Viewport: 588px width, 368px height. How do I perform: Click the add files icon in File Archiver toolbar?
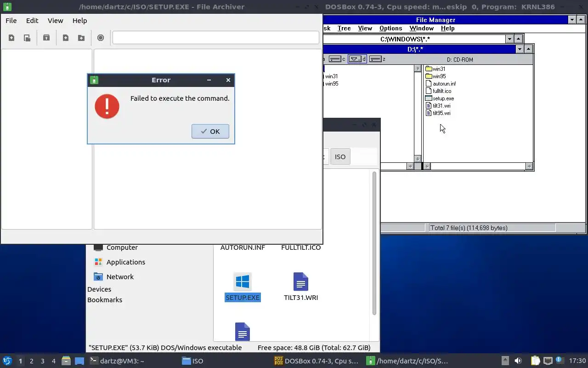[x=66, y=38]
